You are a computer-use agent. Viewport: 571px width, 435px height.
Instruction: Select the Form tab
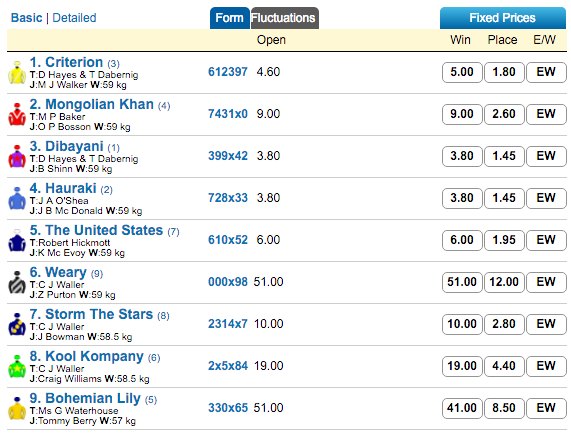[229, 18]
